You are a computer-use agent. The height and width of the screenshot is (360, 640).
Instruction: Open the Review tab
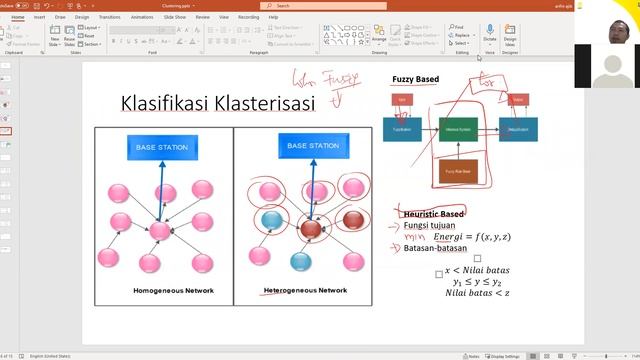tap(202, 17)
